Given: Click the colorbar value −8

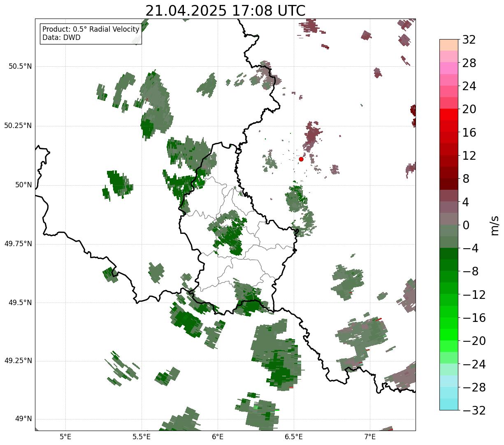Looking at the screenshot, I should 470,271.
